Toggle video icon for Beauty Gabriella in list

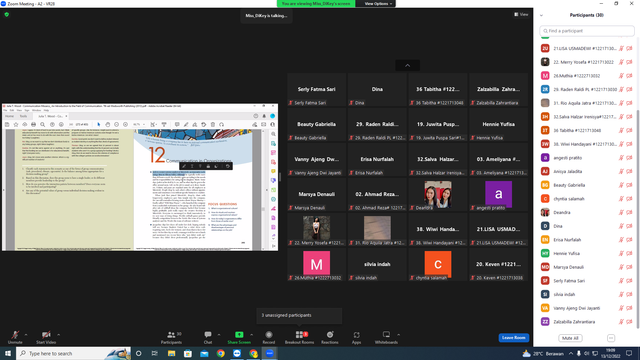click(629, 185)
